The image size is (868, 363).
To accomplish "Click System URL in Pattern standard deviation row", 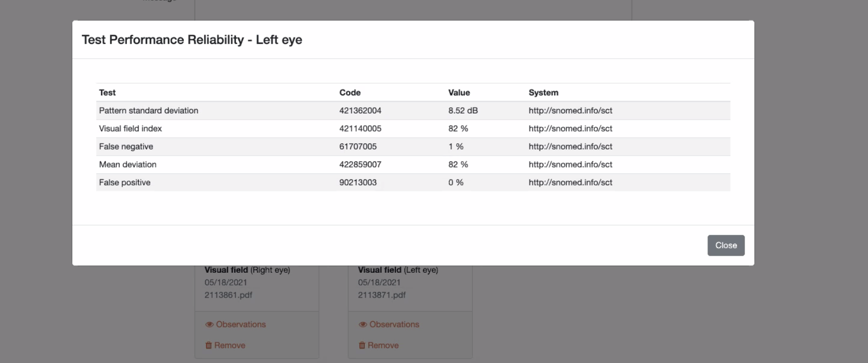I will 570,110.
